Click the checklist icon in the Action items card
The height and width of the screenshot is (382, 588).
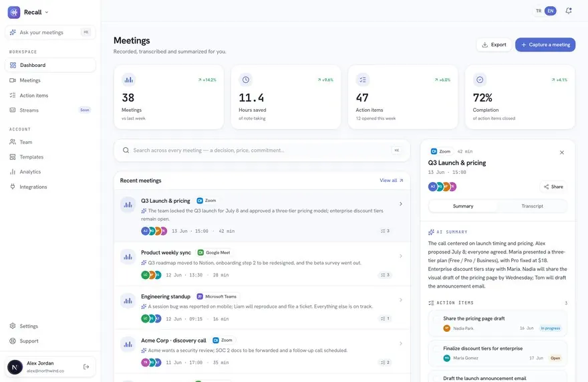pos(363,80)
